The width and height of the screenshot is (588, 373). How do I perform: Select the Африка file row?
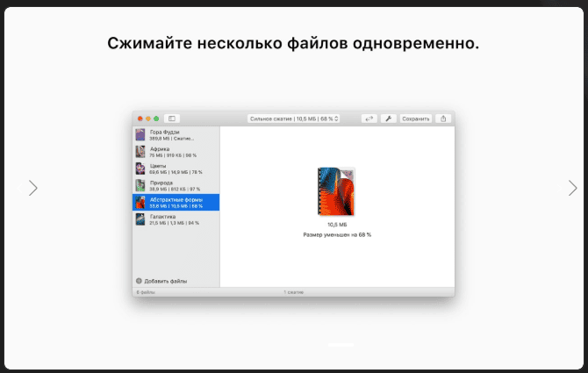(x=176, y=152)
